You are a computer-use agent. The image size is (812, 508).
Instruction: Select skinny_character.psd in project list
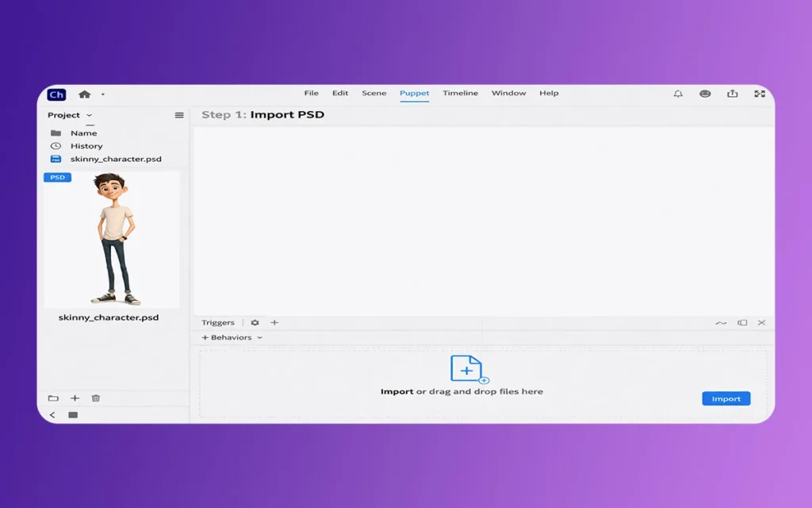point(115,159)
